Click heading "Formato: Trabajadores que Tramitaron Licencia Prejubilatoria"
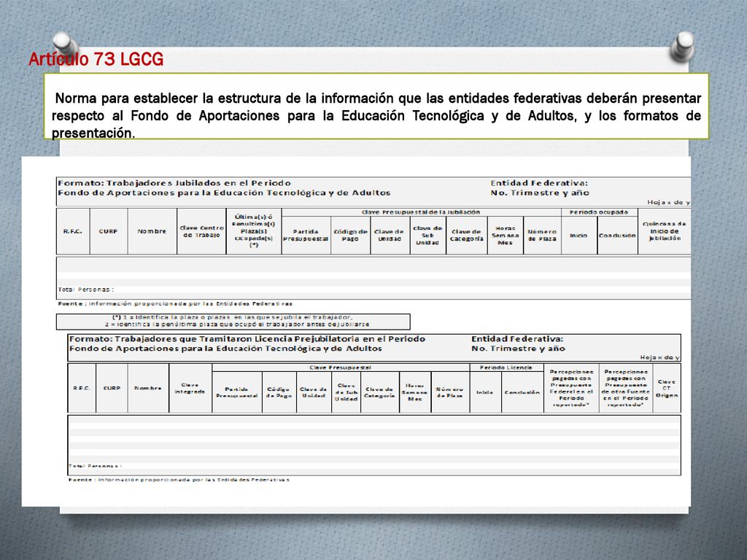 (x=247, y=339)
